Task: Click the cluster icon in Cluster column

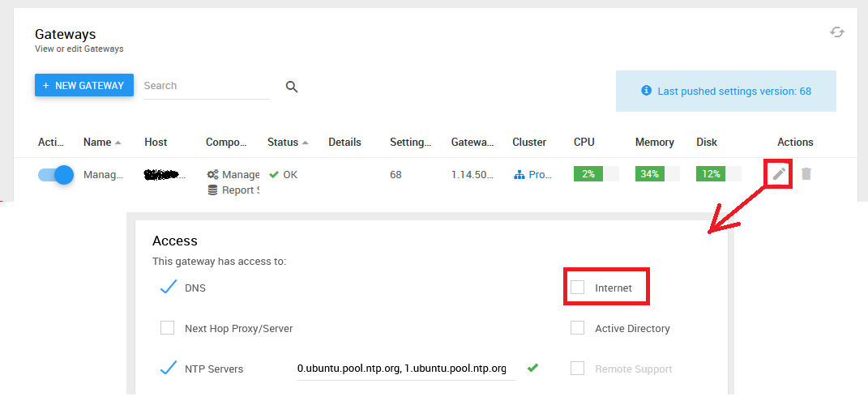Action: coord(520,174)
